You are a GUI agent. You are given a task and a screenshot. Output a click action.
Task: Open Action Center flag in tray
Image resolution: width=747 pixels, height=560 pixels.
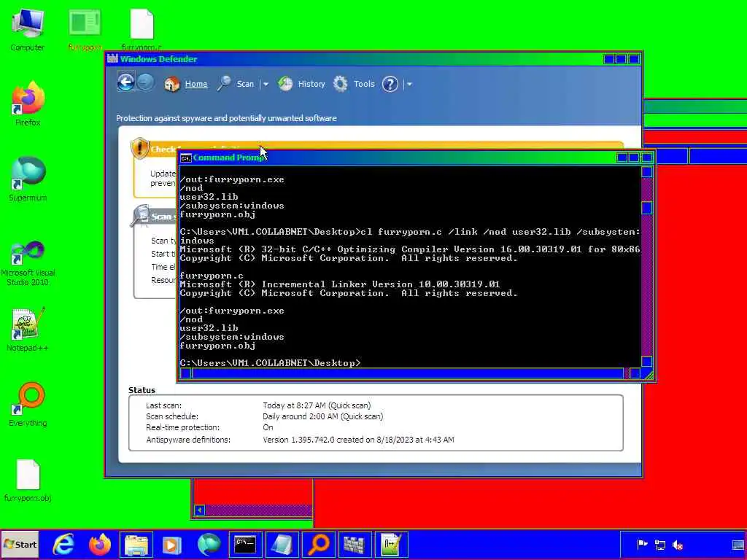click(642, 544)
